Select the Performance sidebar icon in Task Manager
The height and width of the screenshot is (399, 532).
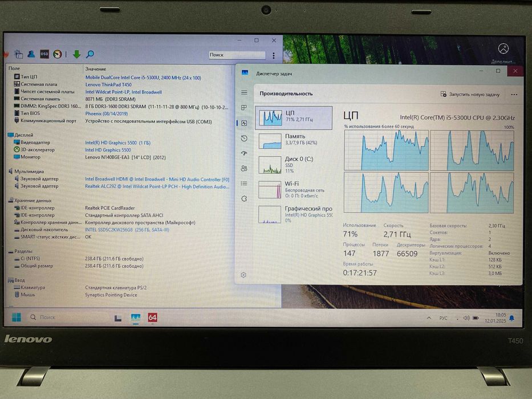click(244, 123)
